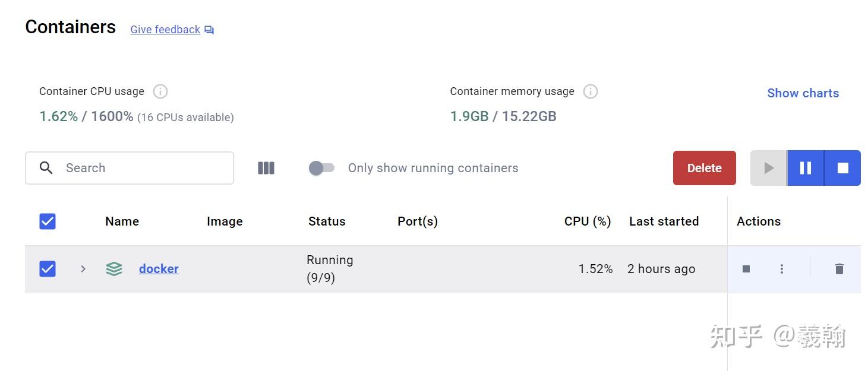Open the column customization menu
868x371 pixels.
266,168
